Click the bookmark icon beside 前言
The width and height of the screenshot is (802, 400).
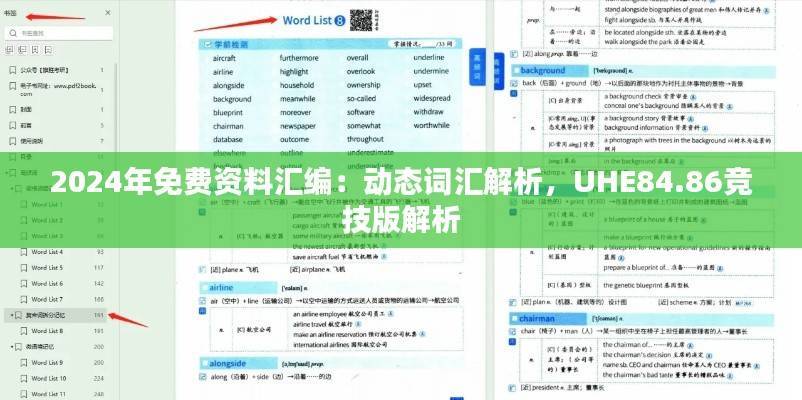[11, 126]
